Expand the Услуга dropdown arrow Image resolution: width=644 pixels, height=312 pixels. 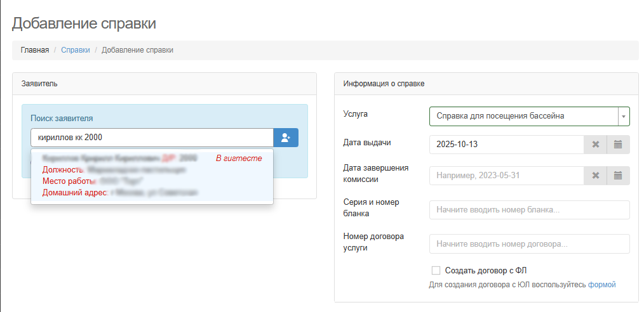pos(624,117)
